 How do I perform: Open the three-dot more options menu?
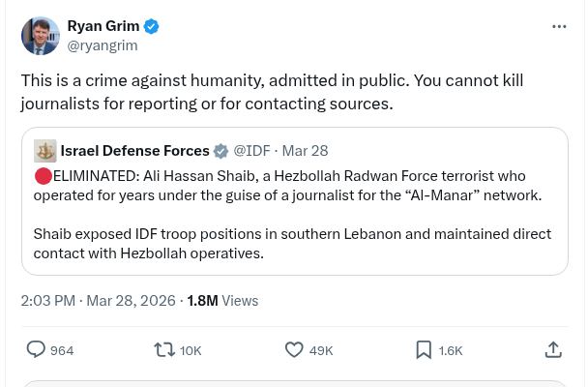pyautogui.click(x=559, y=26)
